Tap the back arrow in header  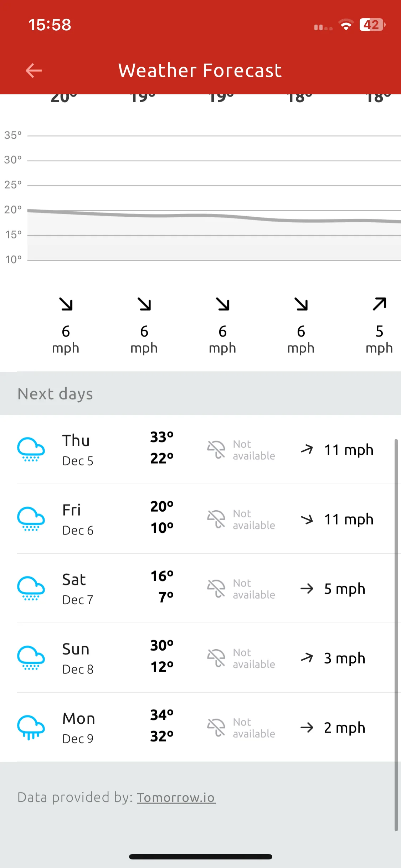[34, 71]
